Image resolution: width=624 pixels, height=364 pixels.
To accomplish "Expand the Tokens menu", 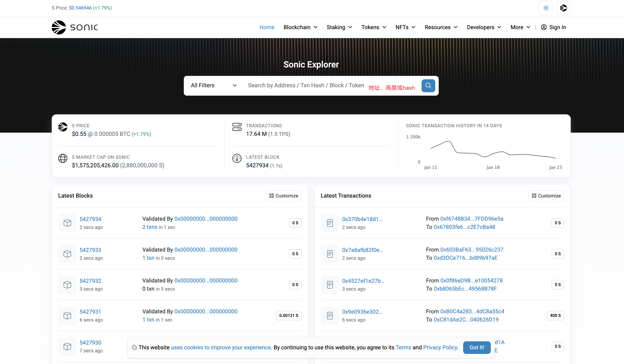I will pyautogui.click(x=374, y=27).
